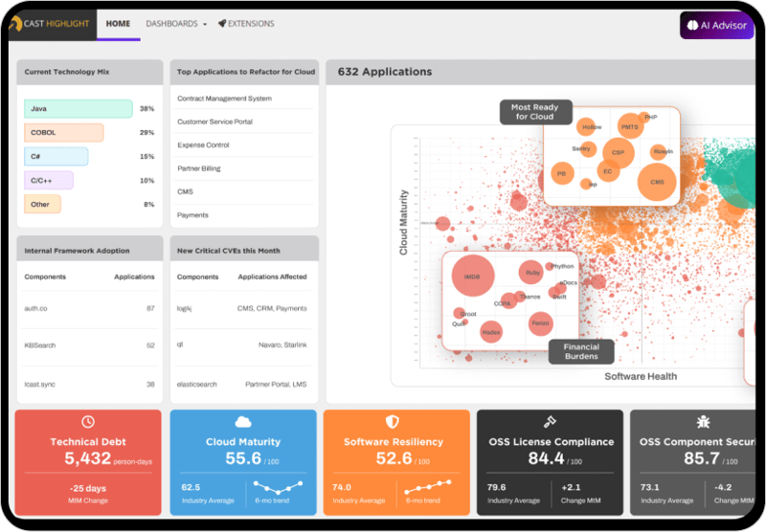The width and height of the screenshot is (766, 532).
Task: Click the OSS License Compliance gavel icon
Action: tap(551, 422)
